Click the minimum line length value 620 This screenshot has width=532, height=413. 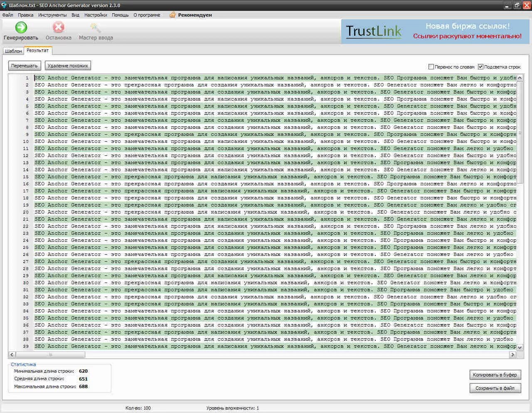pyautogui.click(x=83, y=371)
